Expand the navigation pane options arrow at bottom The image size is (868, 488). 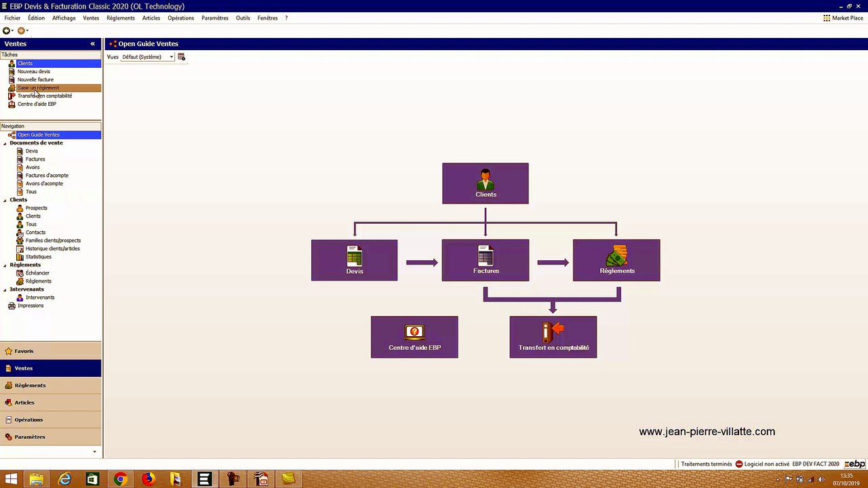tap(94, 452)
